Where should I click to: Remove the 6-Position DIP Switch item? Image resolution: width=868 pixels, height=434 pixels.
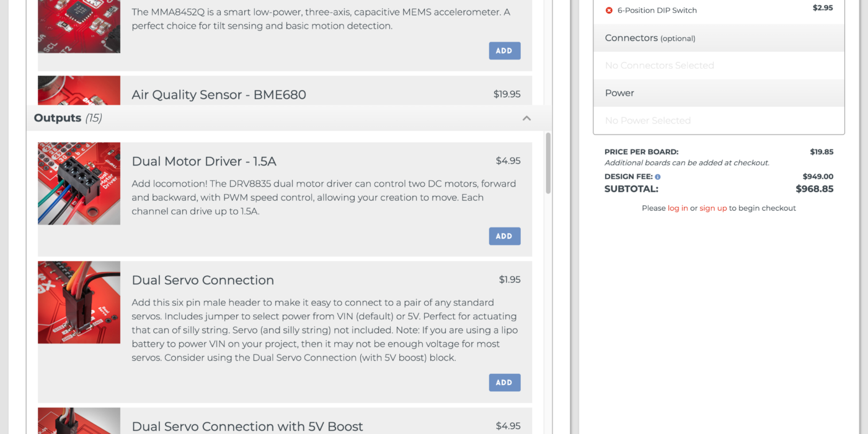[609, 11]
